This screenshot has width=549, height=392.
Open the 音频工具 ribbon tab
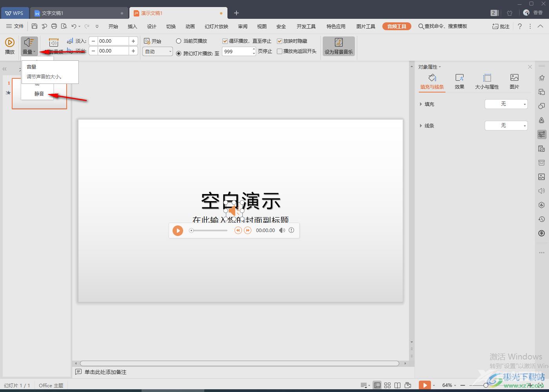click(397, 26)
